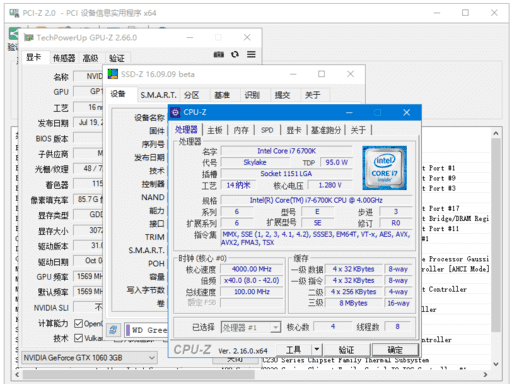
Task: Close the SSD-Z window
Action: [x=350, y=74]
